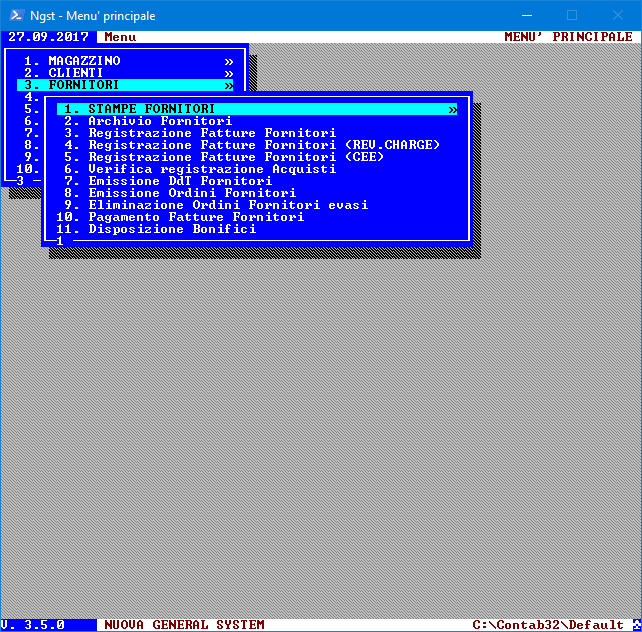
Task: Select Emissione DdT Fornitori
Action: (180, 181)
